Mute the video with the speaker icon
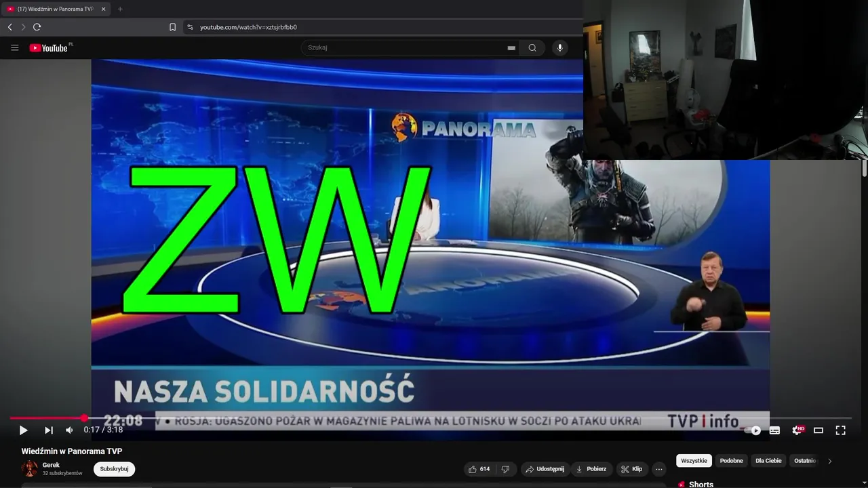Screen dimensions: 868x488 69,430
